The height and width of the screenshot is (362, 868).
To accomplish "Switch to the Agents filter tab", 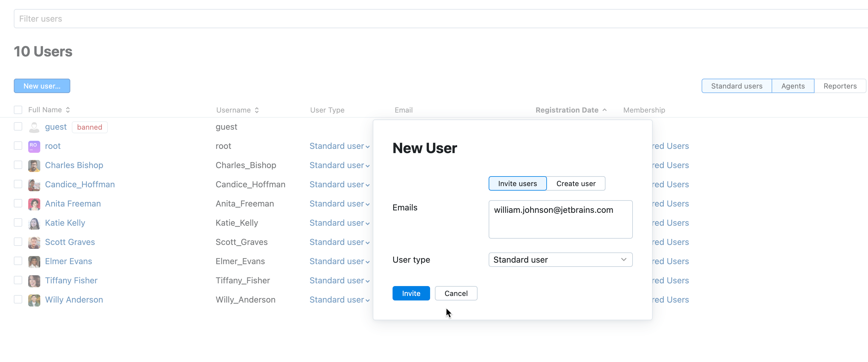I will 793,86.
